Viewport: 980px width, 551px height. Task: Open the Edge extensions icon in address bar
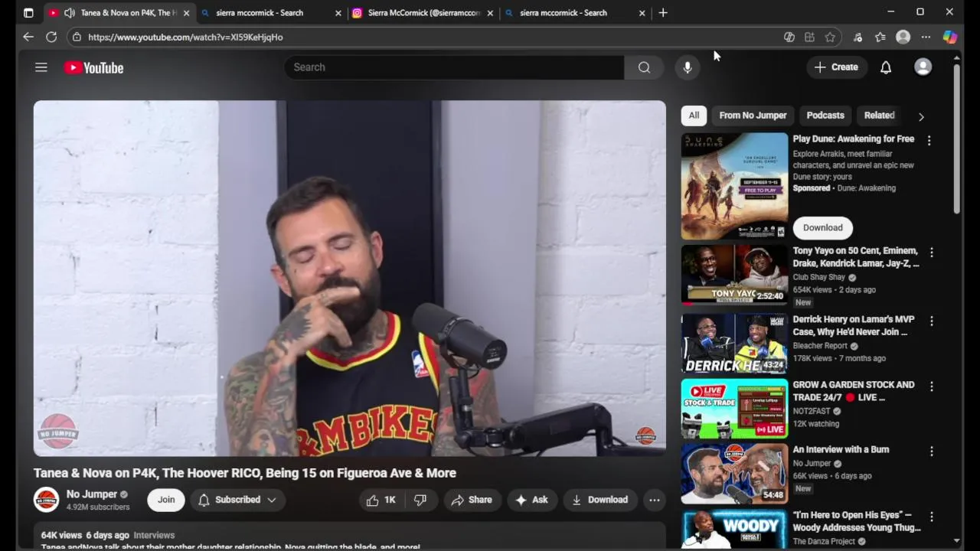point(809,37)
